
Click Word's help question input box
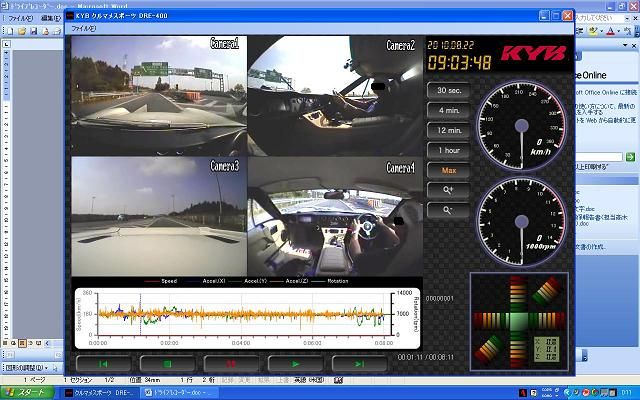pyautogui.click(x=602, y=18)
